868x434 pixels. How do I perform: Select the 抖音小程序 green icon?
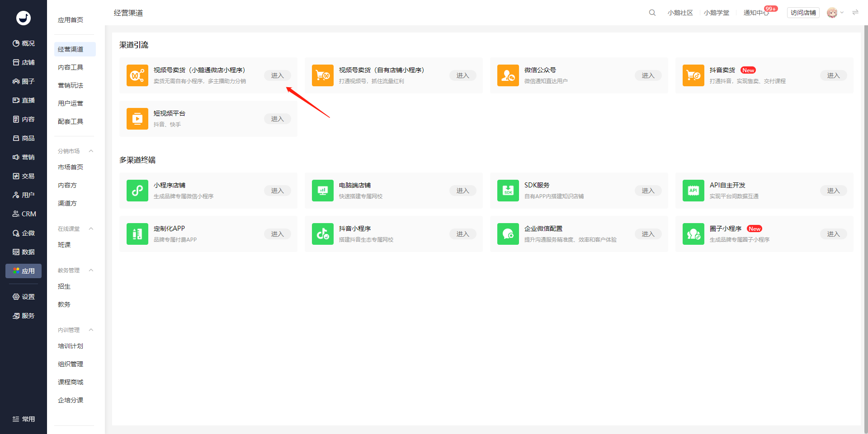tap(322, 234)
